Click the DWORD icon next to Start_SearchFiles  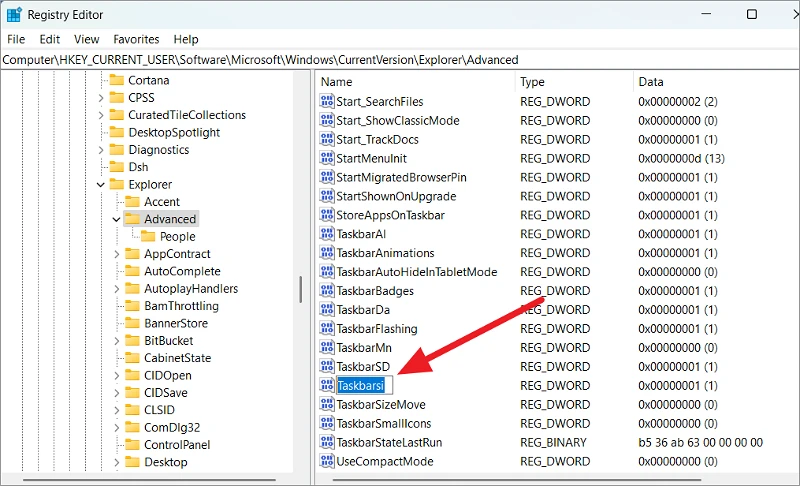[x=327, y=101]
